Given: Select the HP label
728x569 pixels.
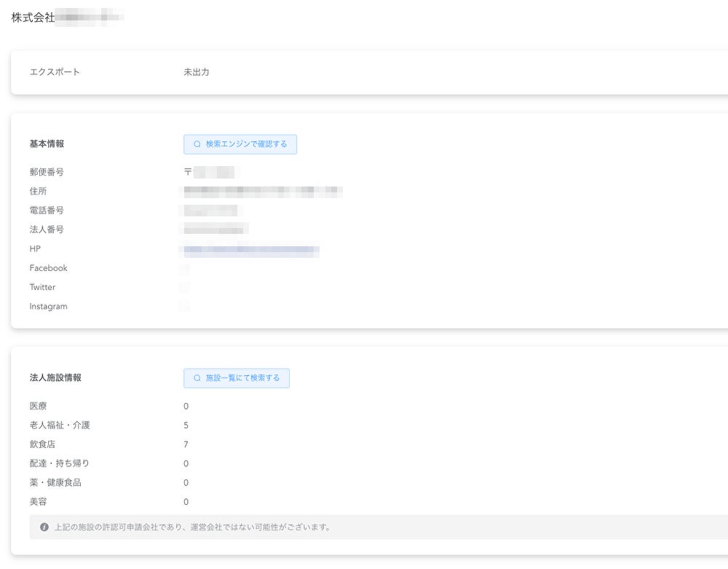Looking at the screenshot, I should [35, 248].
